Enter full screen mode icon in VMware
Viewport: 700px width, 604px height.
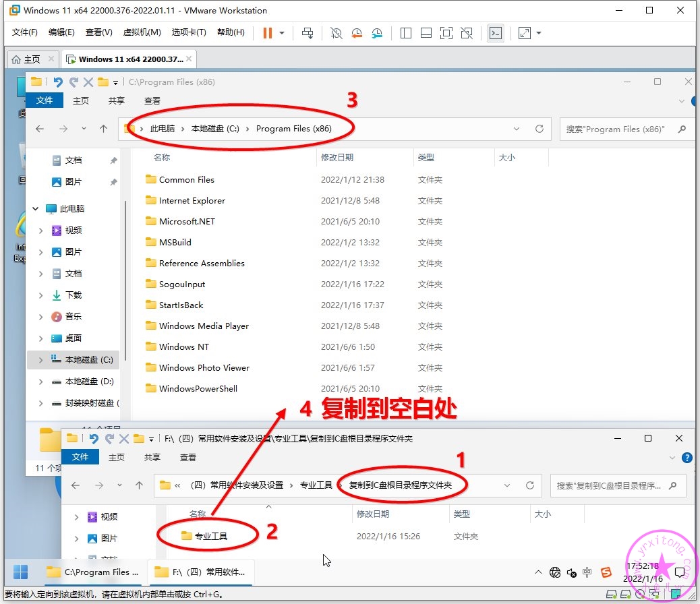pos(446,33)
